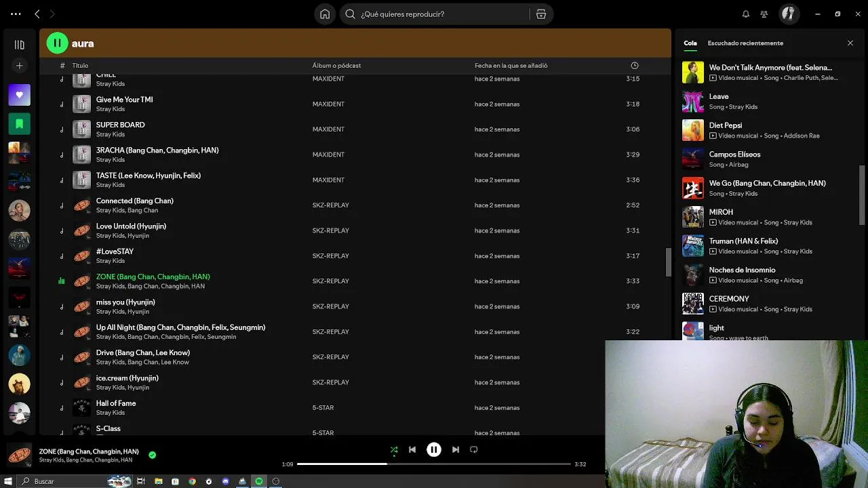
Task: Create a new playlist with plus icon
Action: pos(19,66)
